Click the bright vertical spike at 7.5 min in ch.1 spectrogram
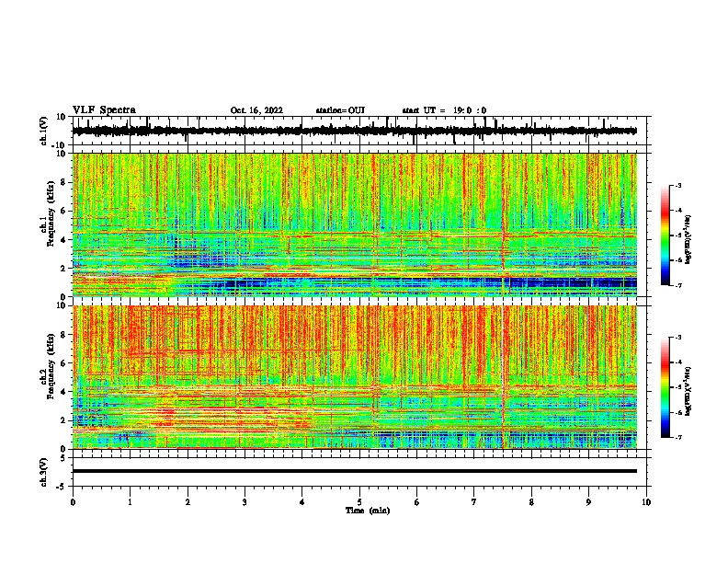This screenshot has height=563, width=728. 503,224
